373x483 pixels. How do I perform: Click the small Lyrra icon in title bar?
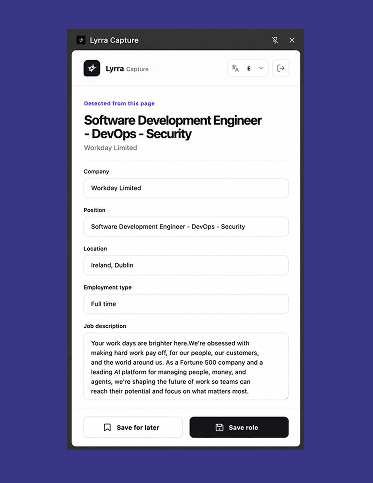tap(81, 40)
